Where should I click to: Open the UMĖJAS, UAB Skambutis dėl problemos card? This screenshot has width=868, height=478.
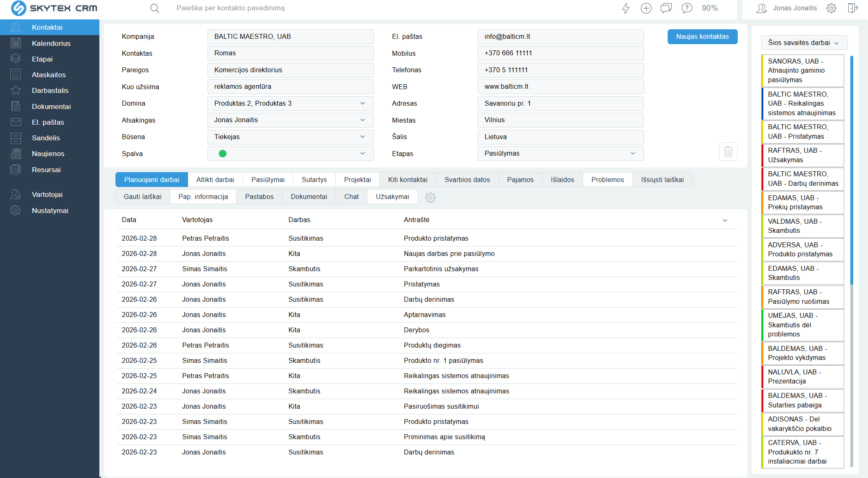click(x=802, y=325)
